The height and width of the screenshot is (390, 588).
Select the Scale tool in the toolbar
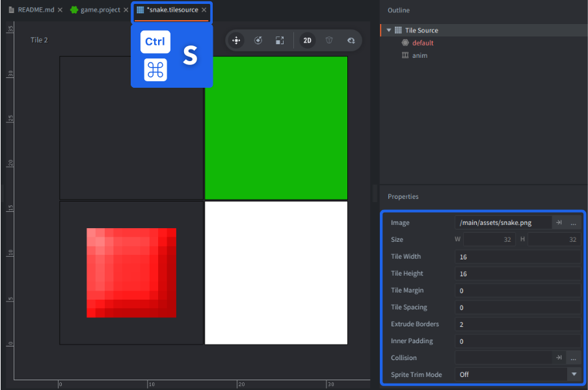[279, 40]
